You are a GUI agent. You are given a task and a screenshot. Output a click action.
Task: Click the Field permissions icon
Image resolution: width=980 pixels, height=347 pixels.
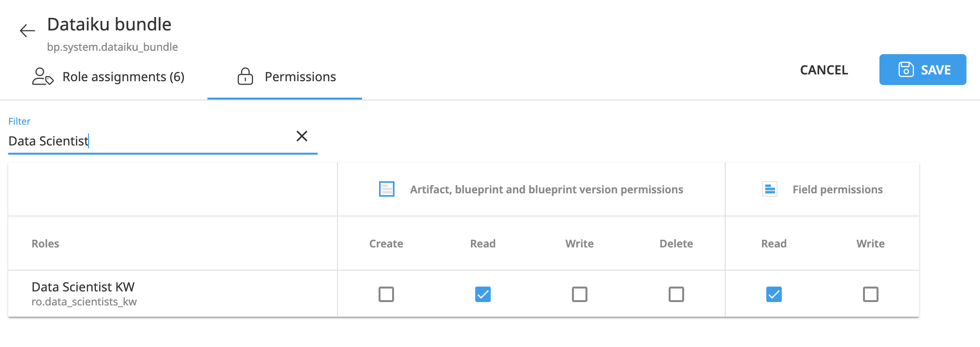770,189
